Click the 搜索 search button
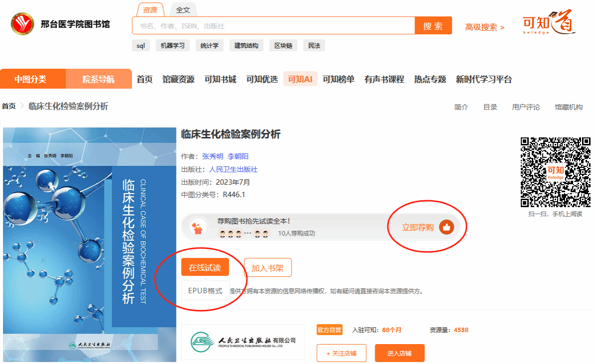595x364 pixels. (433, 26)
